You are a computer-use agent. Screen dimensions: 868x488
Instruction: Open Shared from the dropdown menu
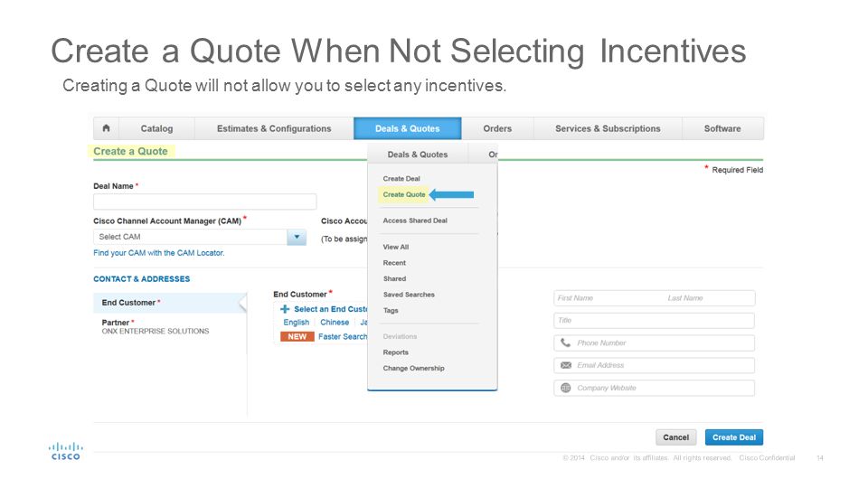395,279
